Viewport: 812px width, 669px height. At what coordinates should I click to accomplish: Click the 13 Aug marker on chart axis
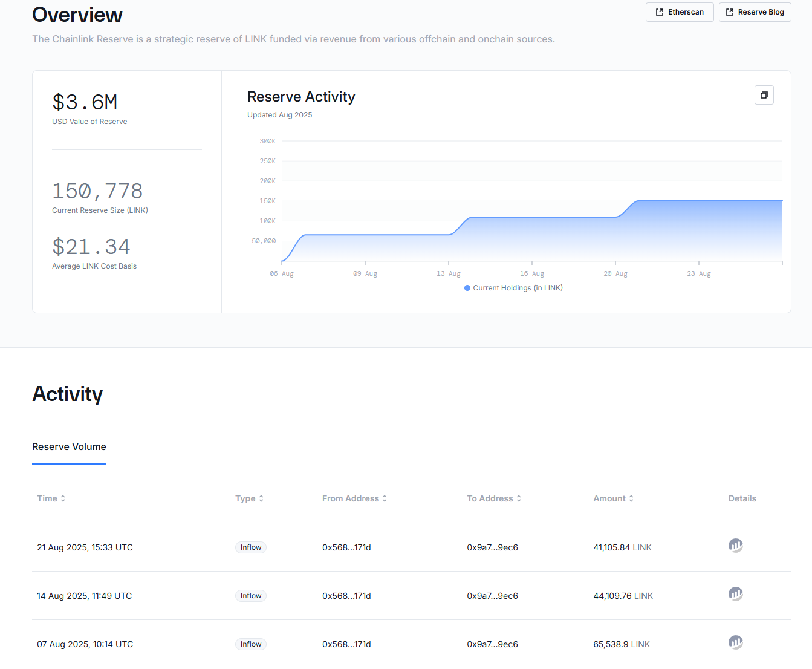(449, 273)
